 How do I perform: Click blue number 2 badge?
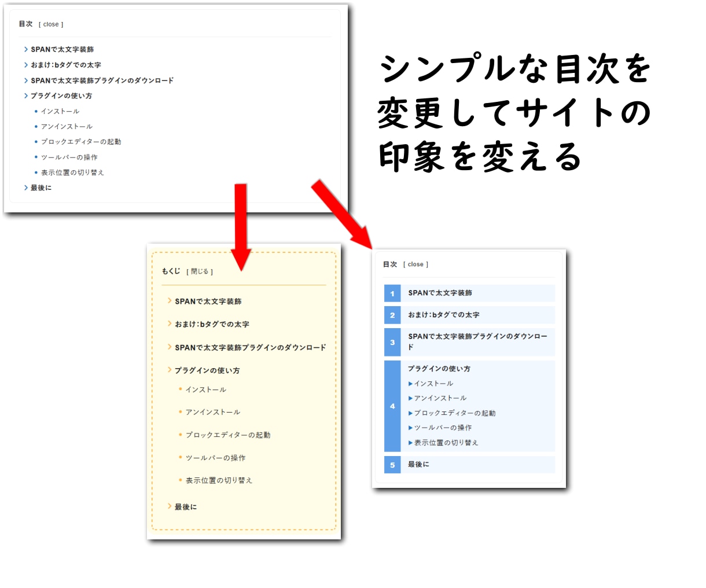pyautogui.click(x=392, y=315)
